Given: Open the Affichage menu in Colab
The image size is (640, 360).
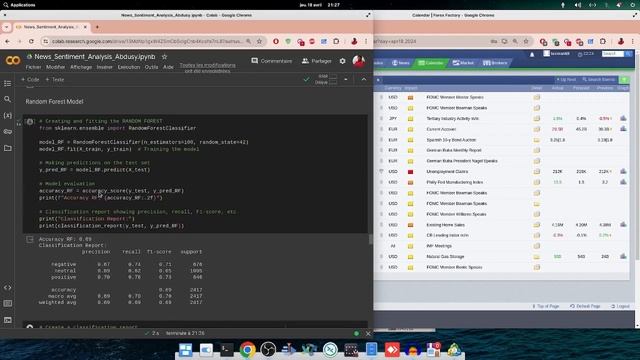Looking at the screenshot, I should [x=81, y=67].
